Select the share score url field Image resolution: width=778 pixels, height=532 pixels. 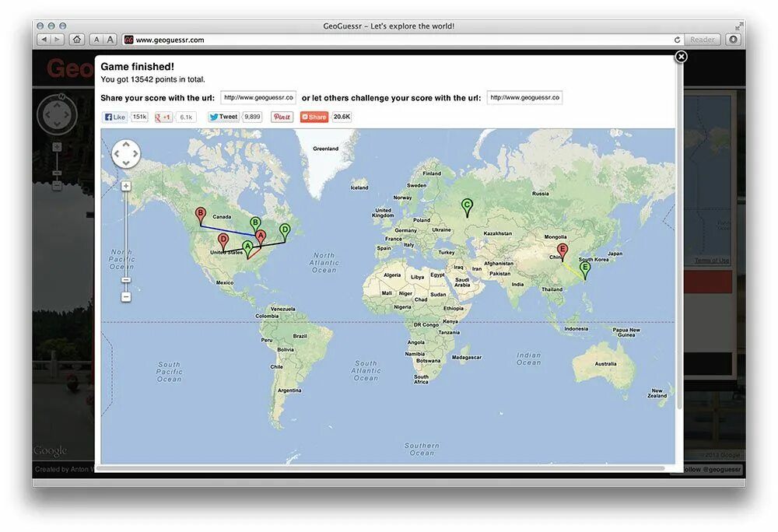(x=258, y=98)
